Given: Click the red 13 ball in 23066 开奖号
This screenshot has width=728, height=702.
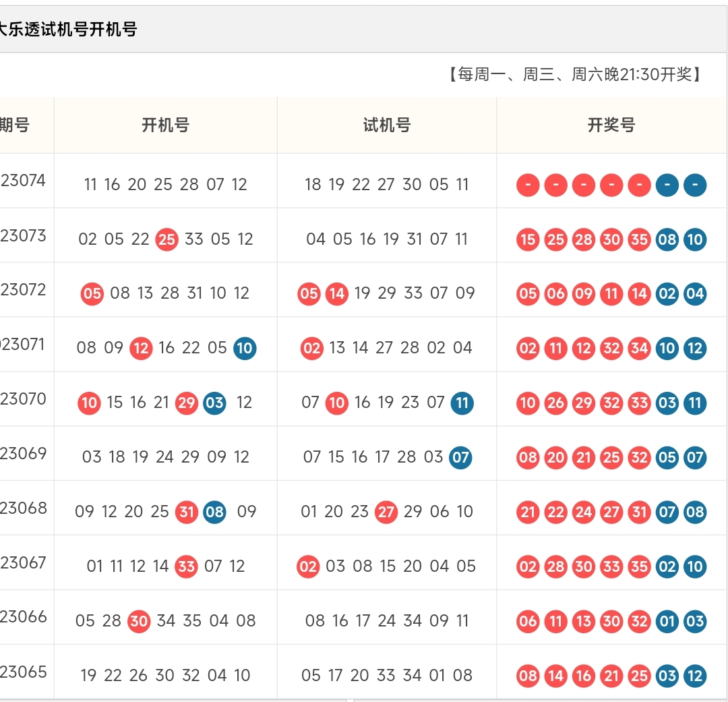Looking at the screenshot, I should point(584,621).
